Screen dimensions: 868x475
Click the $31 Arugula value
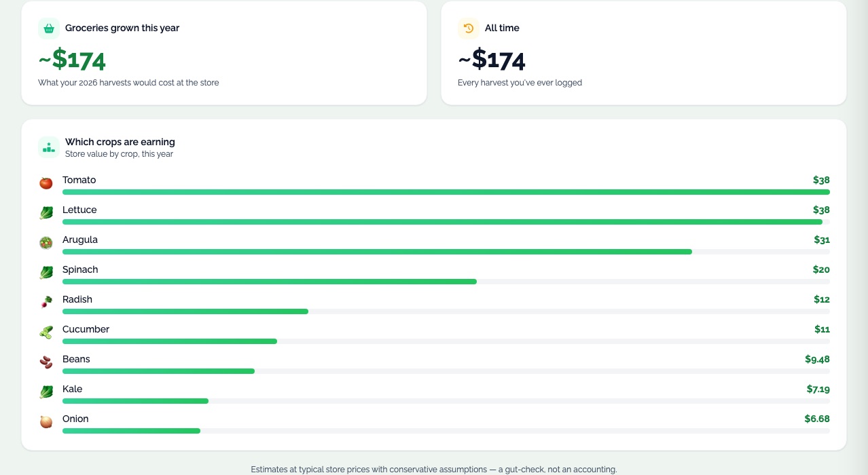click(x=822, y=240)
